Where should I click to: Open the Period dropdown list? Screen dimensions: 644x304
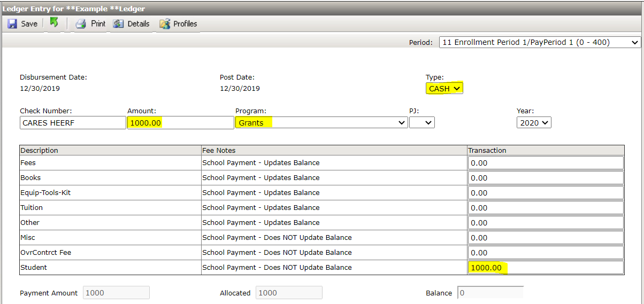pyautogui.click(x=540, y=42)
